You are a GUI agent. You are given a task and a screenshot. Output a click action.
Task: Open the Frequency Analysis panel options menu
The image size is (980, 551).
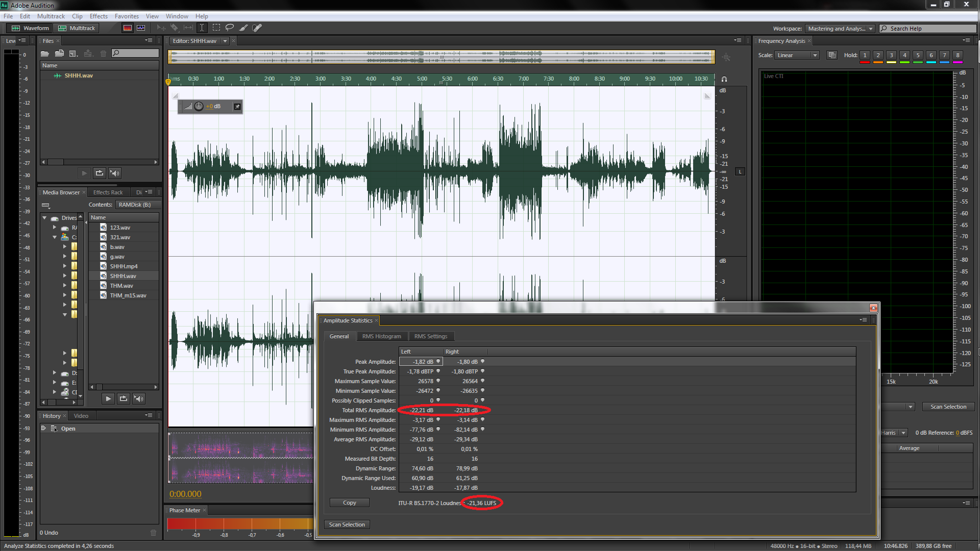[x=966, y=40]
